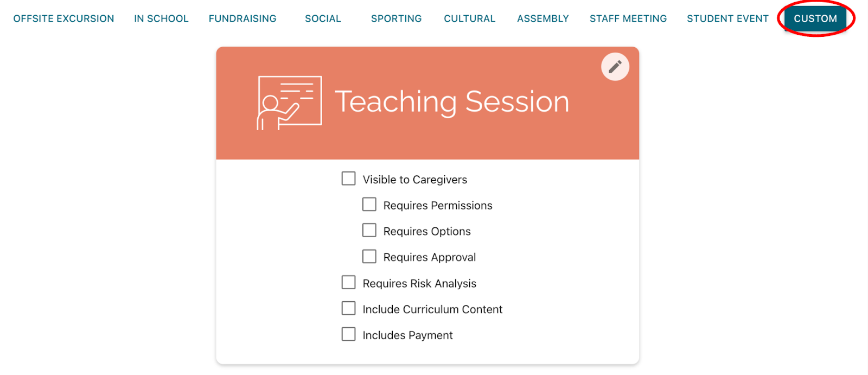Toggle the Requires Approval checkbox

click(x=369, y=257)
